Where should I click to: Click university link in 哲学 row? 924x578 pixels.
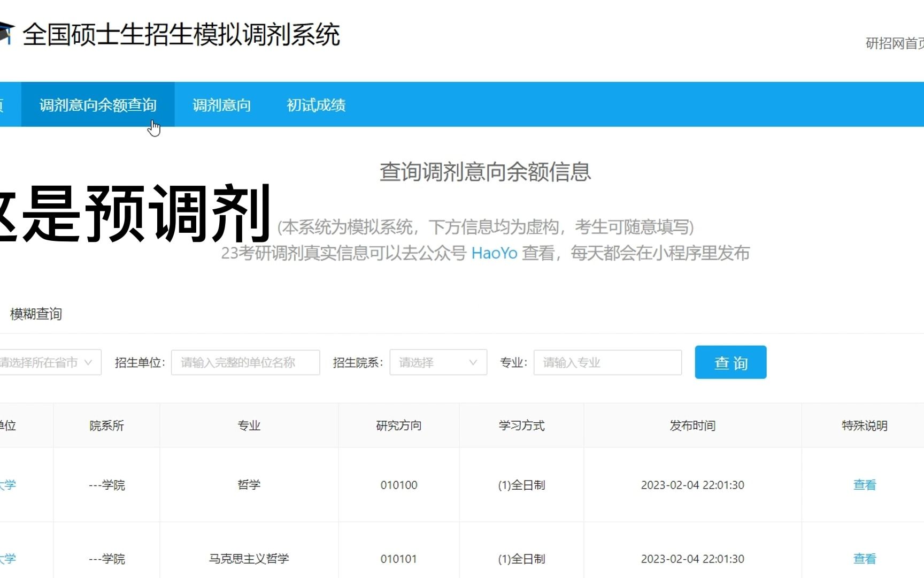[7, 485]
